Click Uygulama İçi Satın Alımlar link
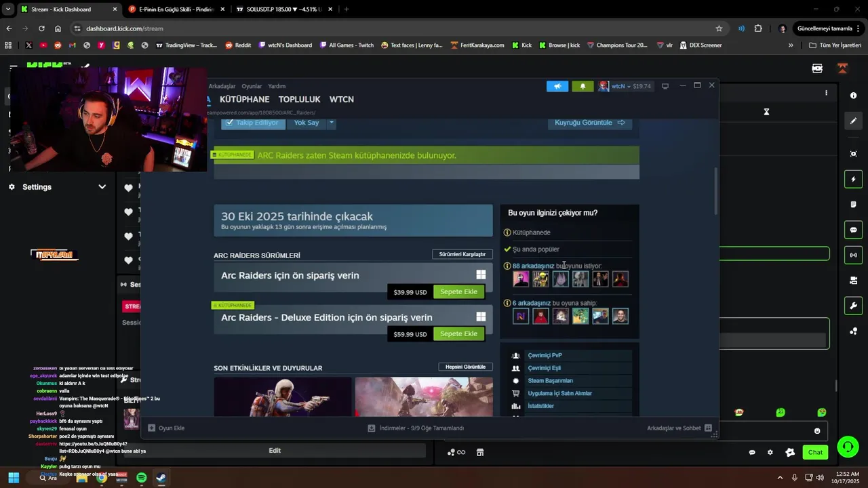This screenshot has height=488, width=868. point(559,393)
